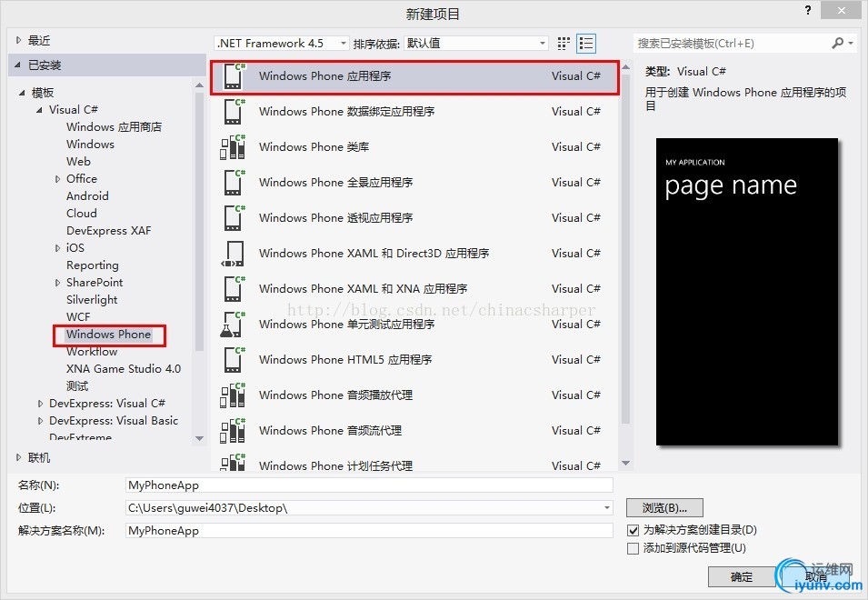The image size is (868, 600).
Task: Click the 名称 input field
Action: click(369, 485)
